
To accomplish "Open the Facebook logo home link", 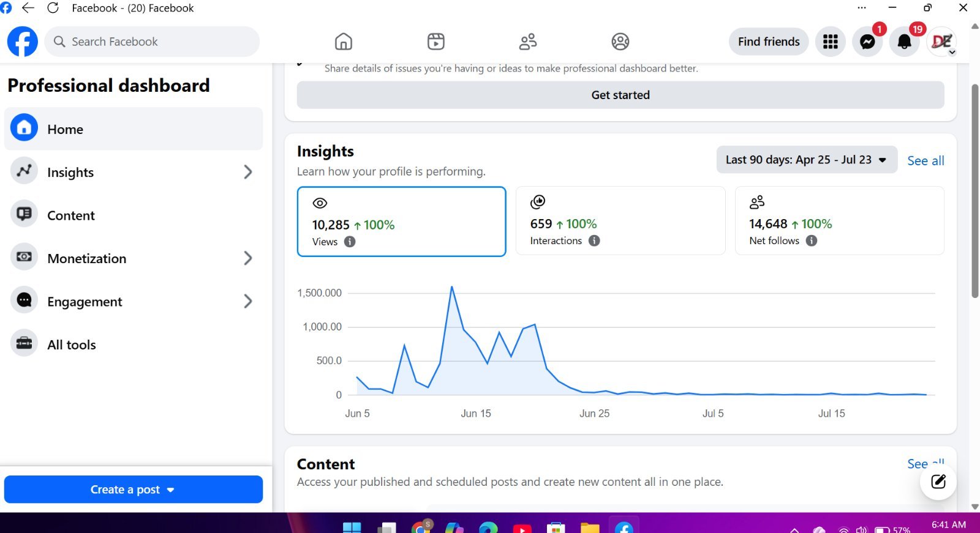I will [22, 42].
